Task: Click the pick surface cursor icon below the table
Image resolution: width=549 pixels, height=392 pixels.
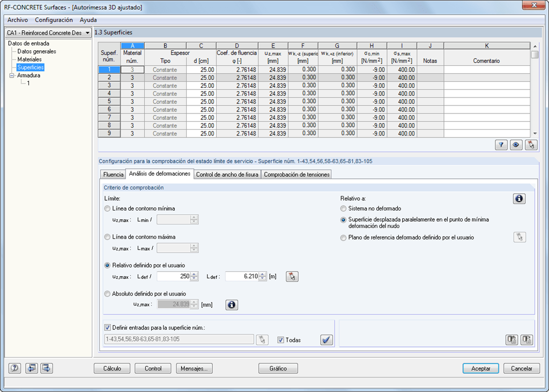Action: click(531, 145)
